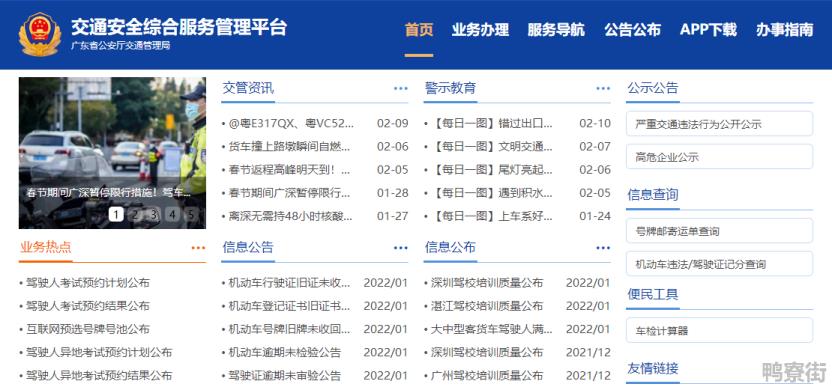The image size is (832, 387).
Task: Open 大中型客货车驾驶人满 link
Action: click(x=491, y=329)
